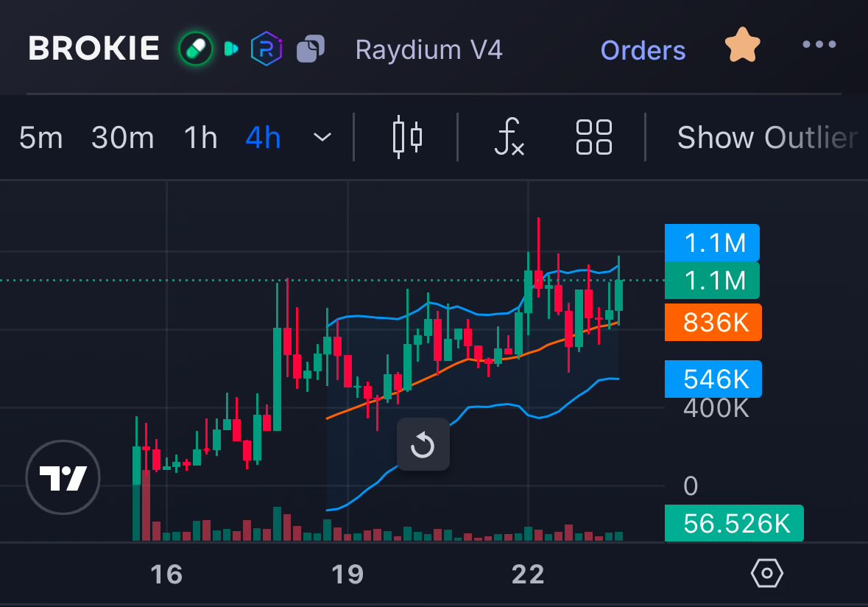
Task: Open the indicators fx menu
Action: (x=509, y=137)
